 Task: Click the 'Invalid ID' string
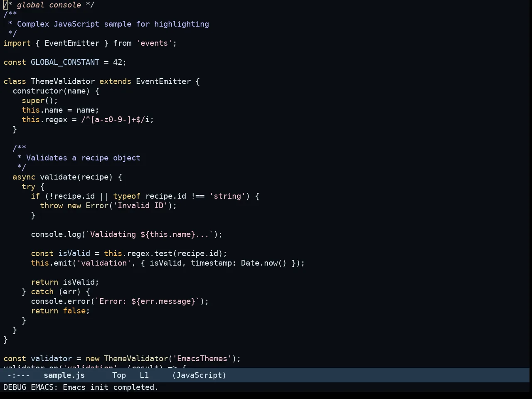click(140, 205)
